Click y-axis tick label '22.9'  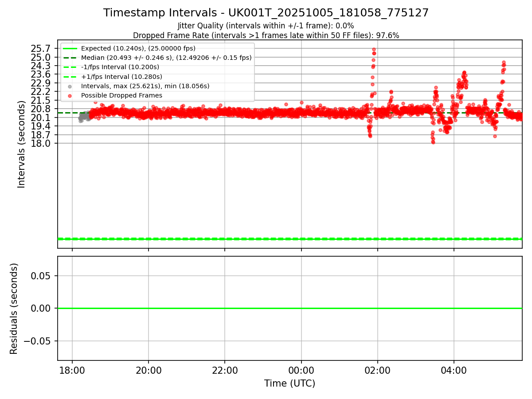tap(41, 83)
